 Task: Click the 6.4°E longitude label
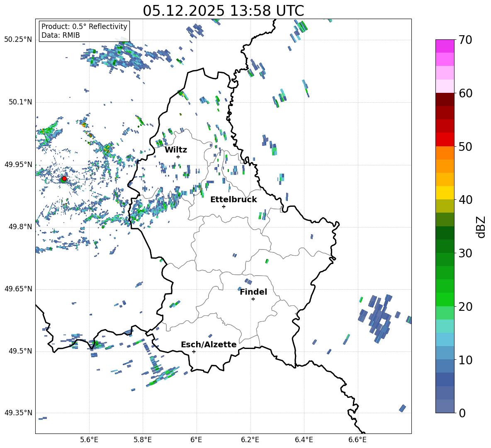click(304, 440)
